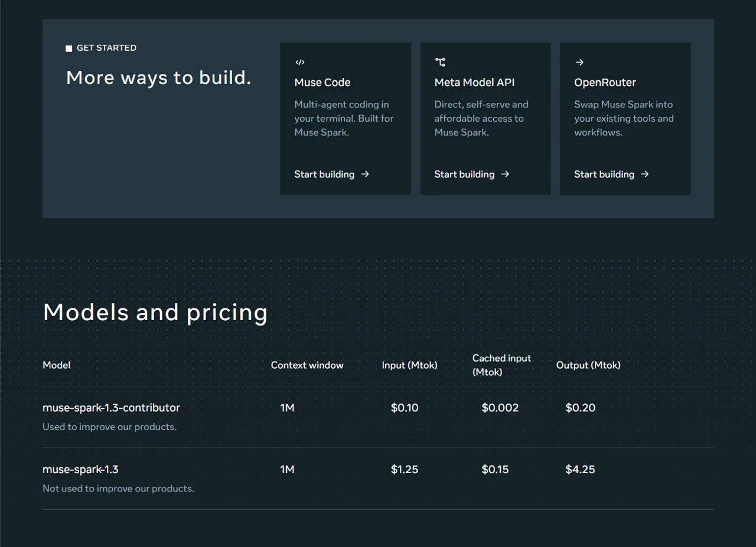Click the Context window column header

pos(307,365)
